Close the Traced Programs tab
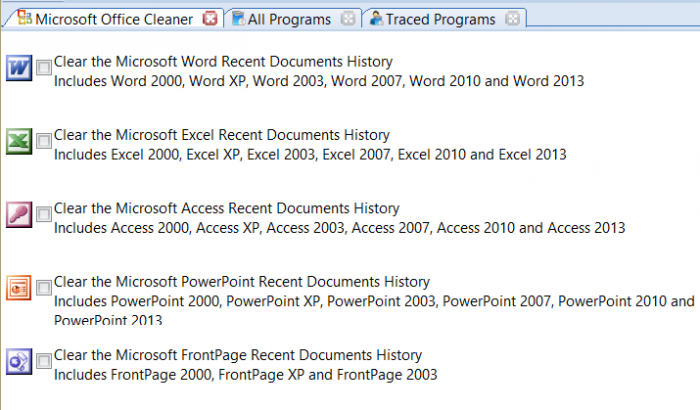 coord(512,18)
